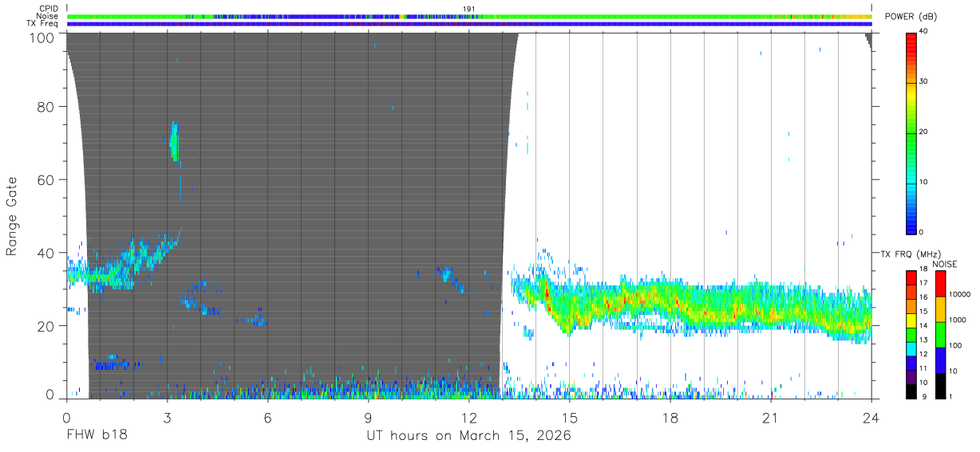Image resolution: width=980 pixels, height=452 pixels.
Task: Click the 1000 tick on NOISE scale
Action: pyautogui.click(x=958, y=320)
